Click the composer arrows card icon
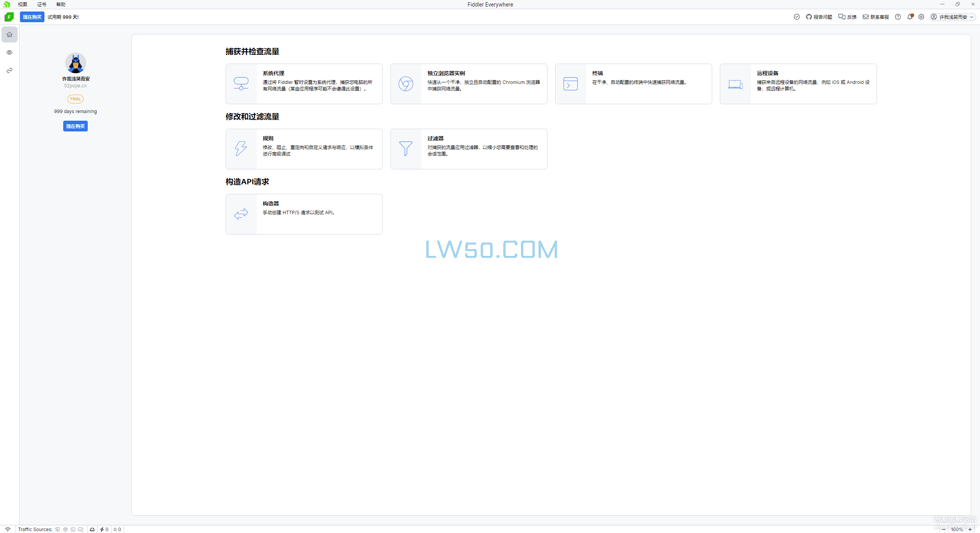This screenshot has width=980, height=533. point(241,214)
